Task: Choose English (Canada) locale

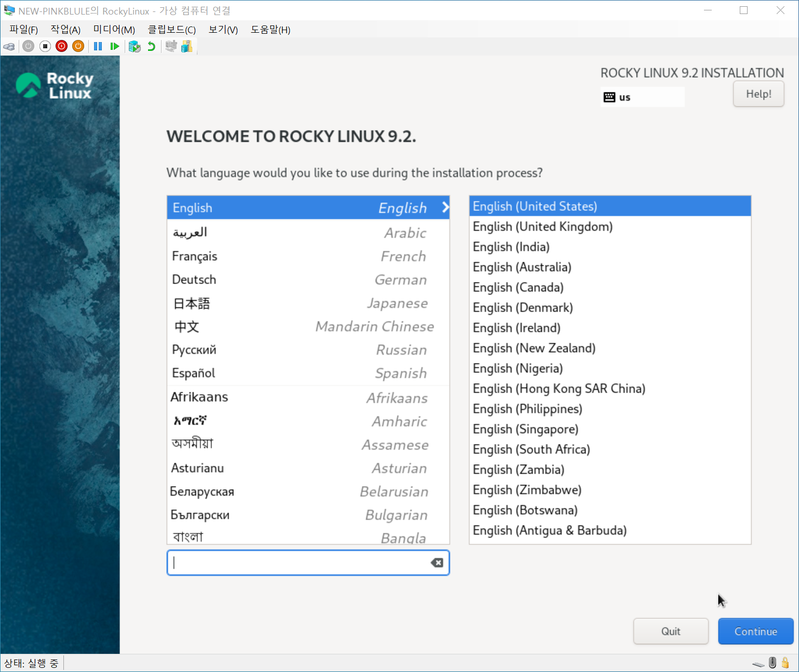Action: (610, 287)
